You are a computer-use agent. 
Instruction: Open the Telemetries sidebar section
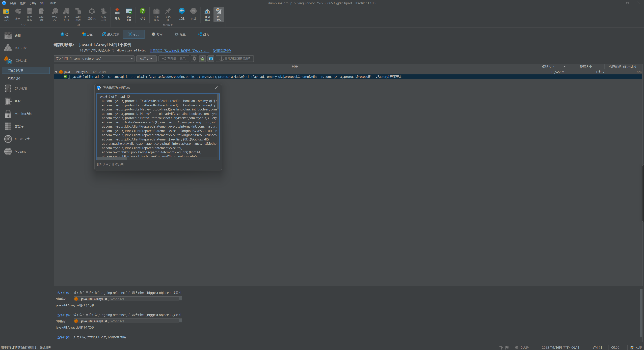(26, 35)
